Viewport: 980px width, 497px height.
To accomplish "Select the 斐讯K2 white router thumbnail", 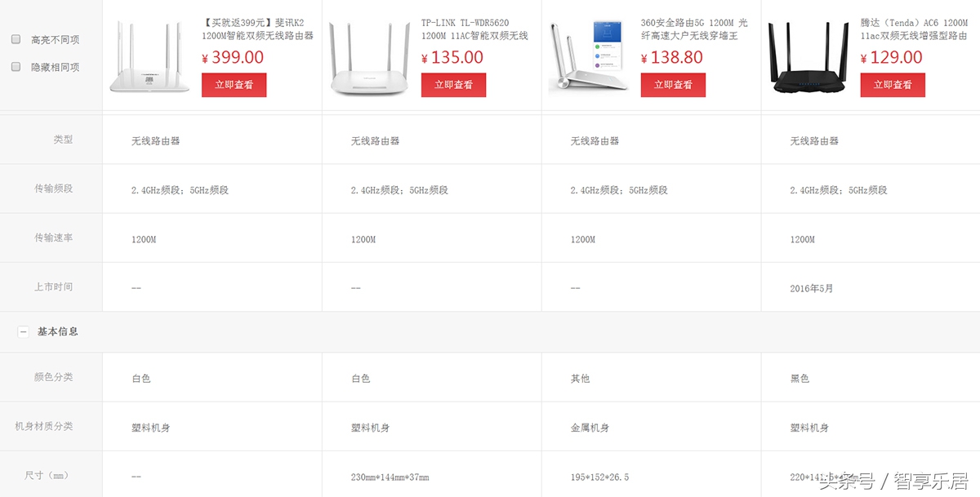I will (151, 53).
